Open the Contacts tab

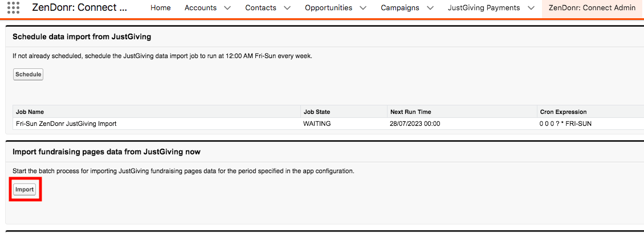point(261,8)
